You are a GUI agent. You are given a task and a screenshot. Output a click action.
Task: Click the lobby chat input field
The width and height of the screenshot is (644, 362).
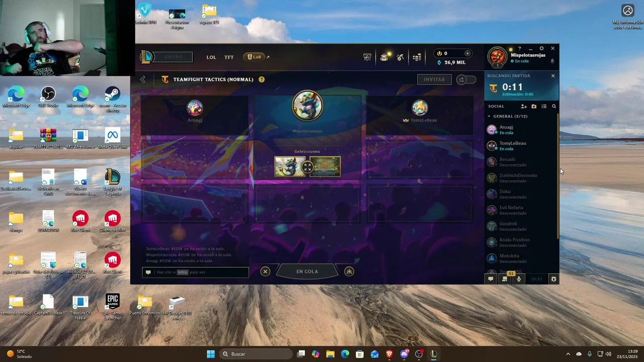pyautogui.click(x=196, y=272)
